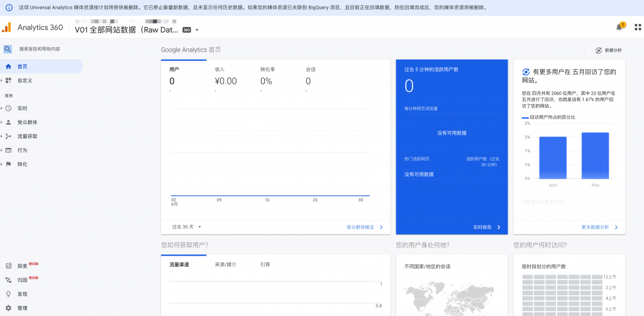Click the attribution icon for 归因

click(8, 280)
